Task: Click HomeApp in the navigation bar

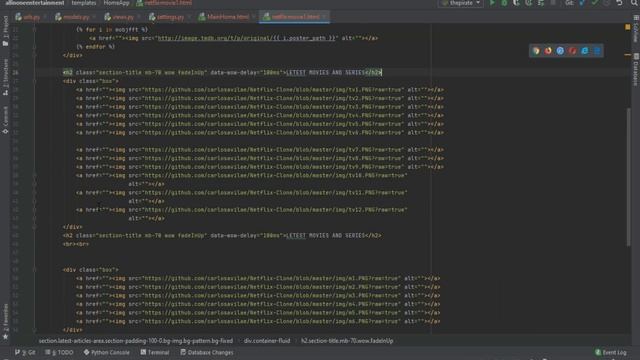Action: tap(116, 3)
